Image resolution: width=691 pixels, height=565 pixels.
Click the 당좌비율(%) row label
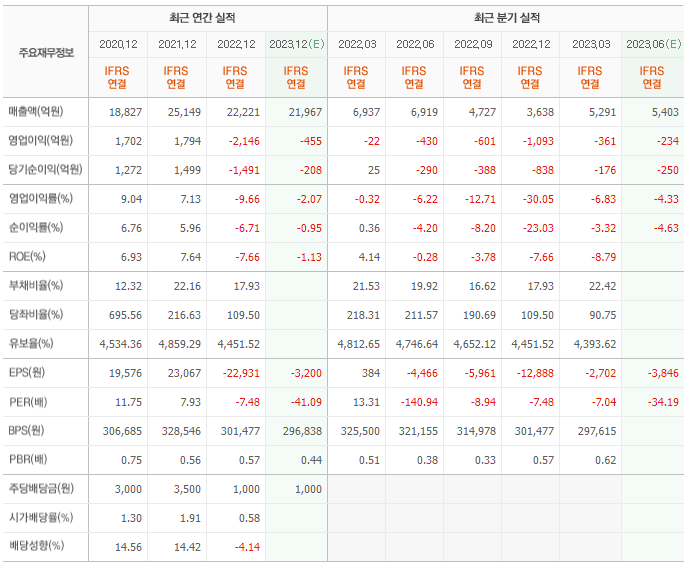point(36,315)
